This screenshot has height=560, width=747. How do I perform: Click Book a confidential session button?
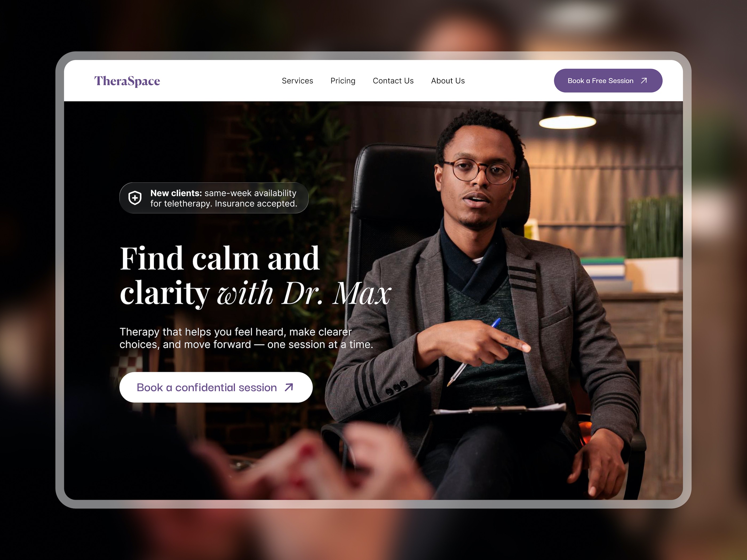point(216,387)
